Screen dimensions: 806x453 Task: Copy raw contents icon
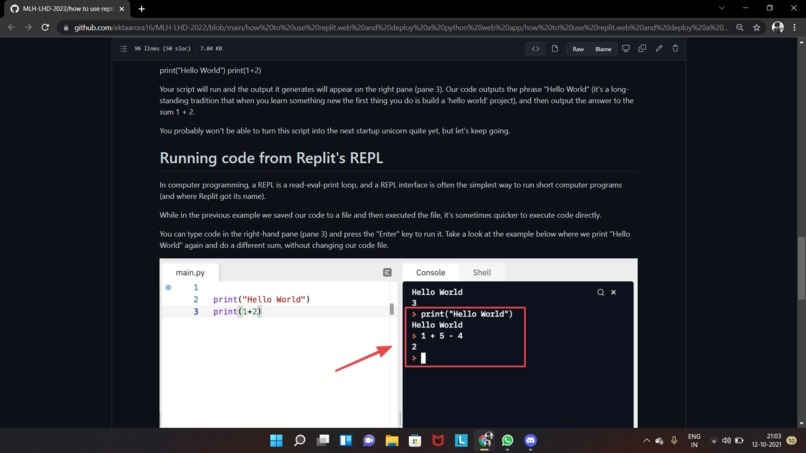[x=642, y=48]
